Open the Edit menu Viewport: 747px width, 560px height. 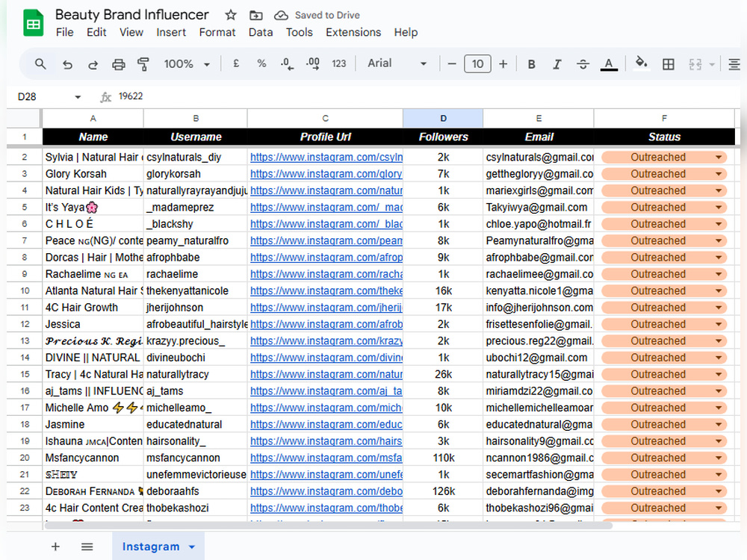coord(96,32)
